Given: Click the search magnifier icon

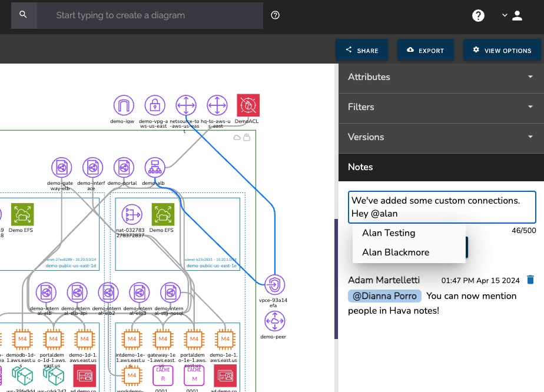Looking at the screenshot, I should coord(24,15).
